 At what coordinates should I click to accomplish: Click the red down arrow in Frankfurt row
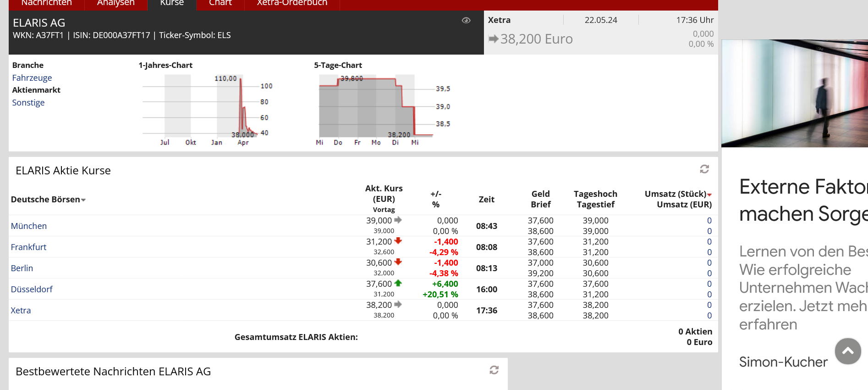click(x=398, y=241)
